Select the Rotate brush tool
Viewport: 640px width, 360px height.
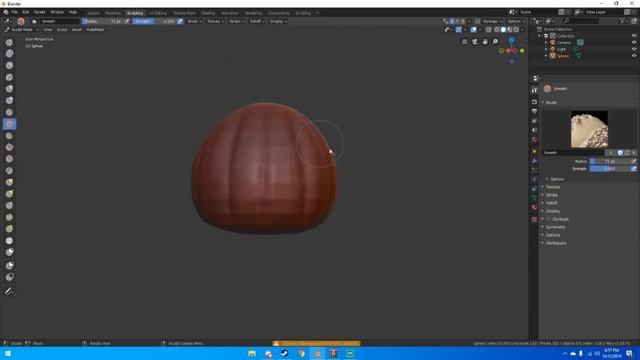point(9,229)
